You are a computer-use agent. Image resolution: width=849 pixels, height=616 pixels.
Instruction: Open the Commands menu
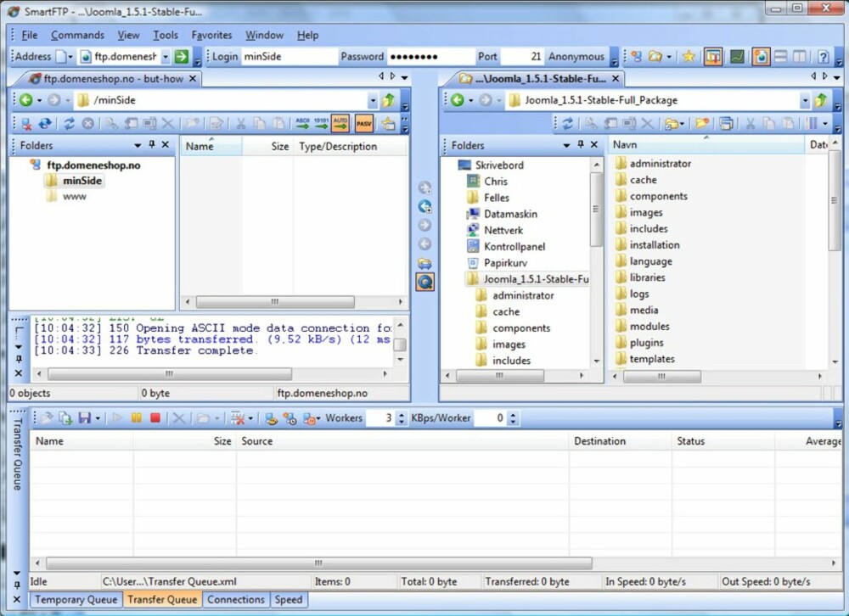coord(77,35)
